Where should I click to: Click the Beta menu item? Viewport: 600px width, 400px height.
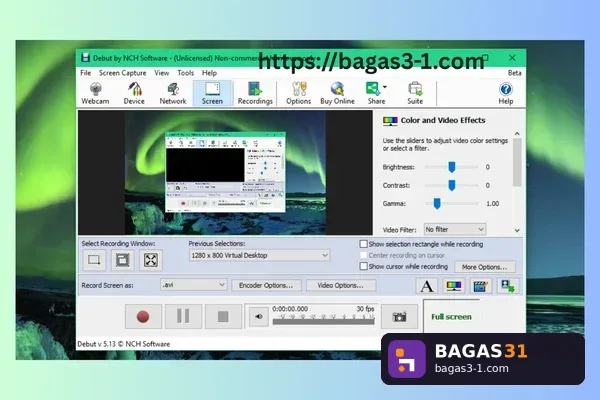tap(514, 73)
